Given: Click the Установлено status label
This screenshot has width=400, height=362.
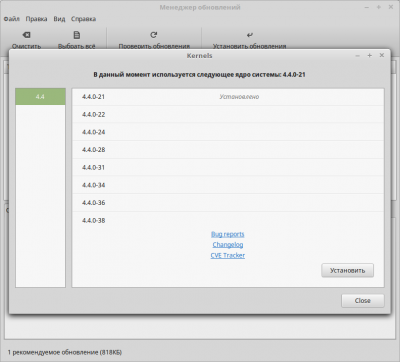Looking at the screenshot, I should (x=239, y=97).
